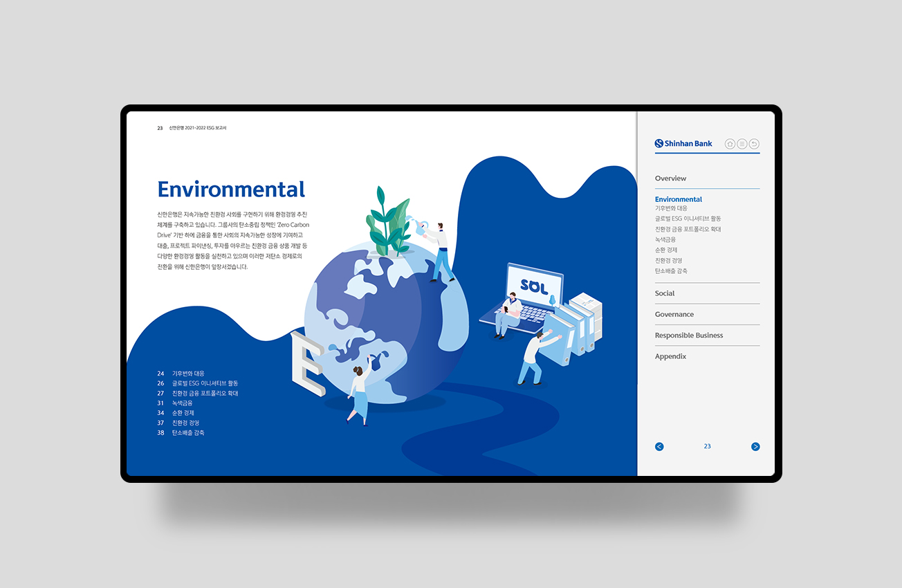Viewport: 902px width, 588px height.
Task: Open sidebar link 순환 경제
Action: click(666, 250)
